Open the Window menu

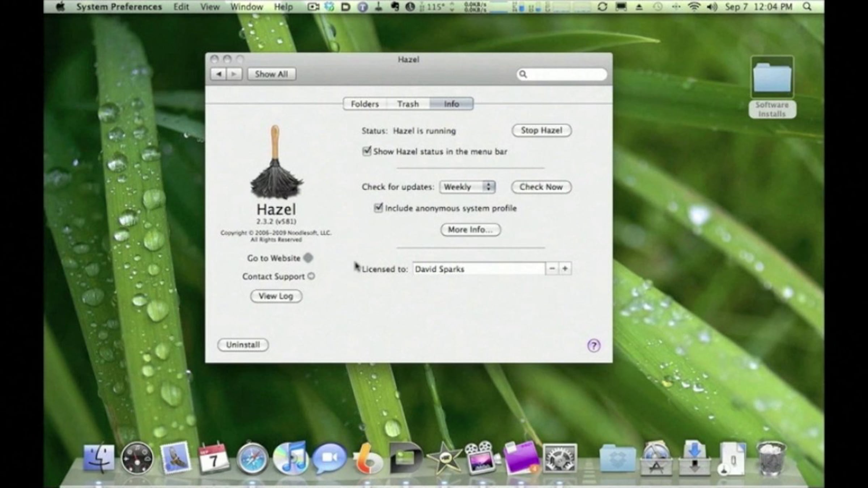pyautogui.click(x=247, y=7)
